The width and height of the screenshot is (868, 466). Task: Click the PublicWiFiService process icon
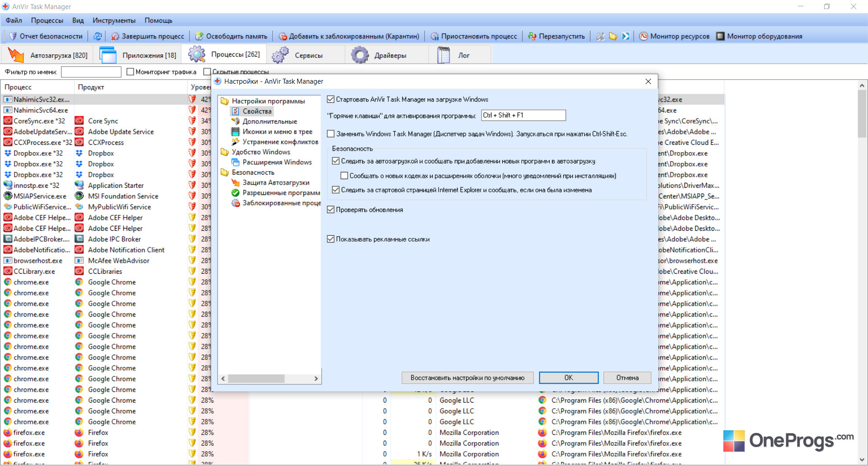point(8,207)
